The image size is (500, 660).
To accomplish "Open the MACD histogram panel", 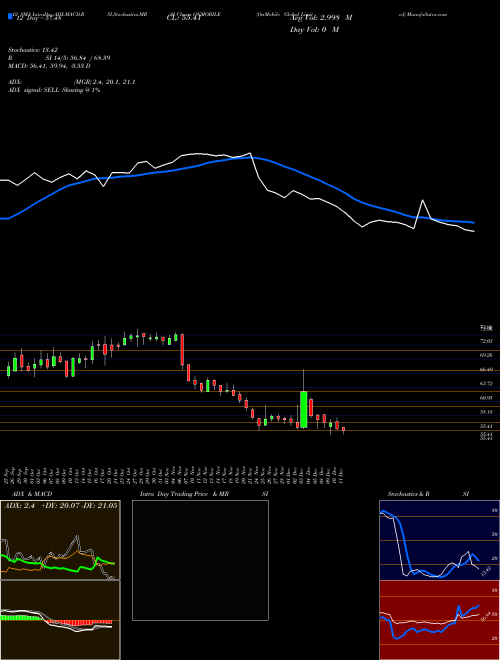I will pos(60,620).
